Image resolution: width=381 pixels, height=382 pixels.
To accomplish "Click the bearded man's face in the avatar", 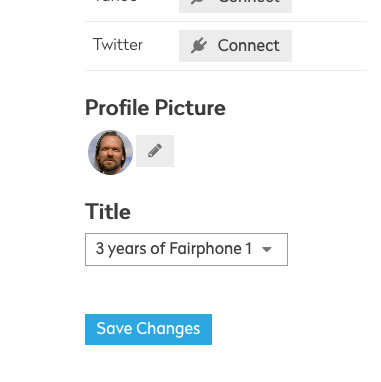I will [109, 153].
